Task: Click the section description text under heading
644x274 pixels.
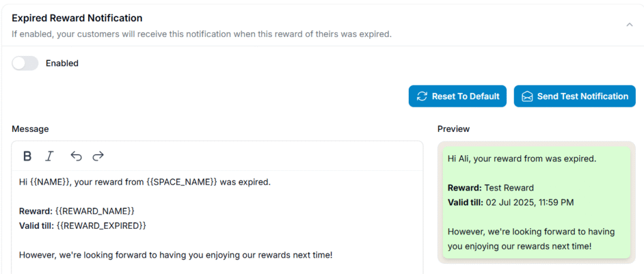Action: pos(201,34)
